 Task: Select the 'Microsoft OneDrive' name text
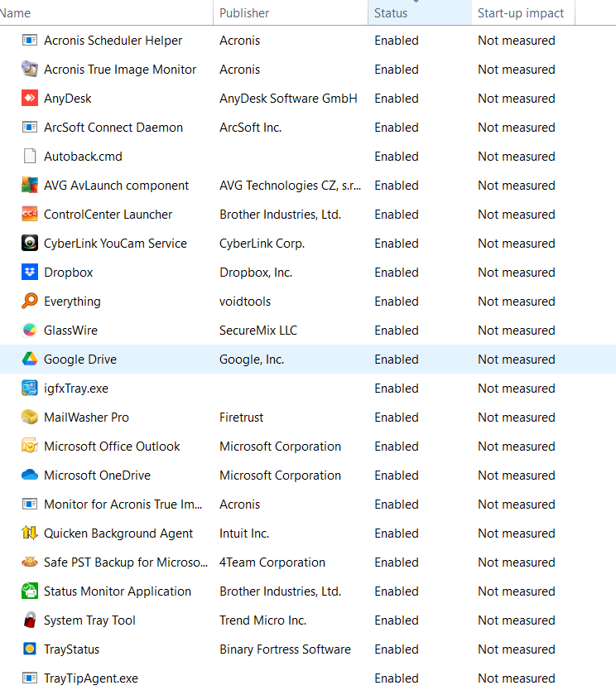[x=97, y=476]
